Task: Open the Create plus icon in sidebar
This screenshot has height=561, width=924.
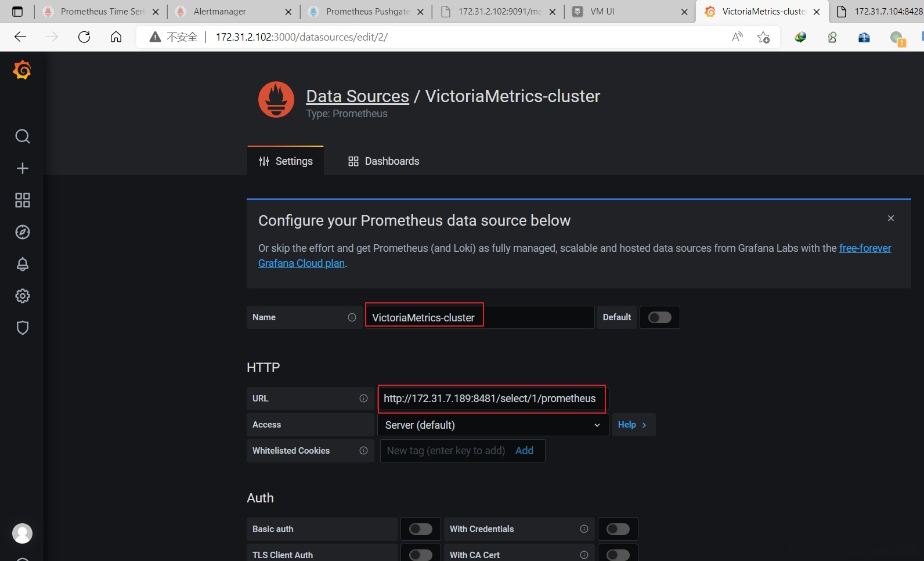Action: [22, 168]
